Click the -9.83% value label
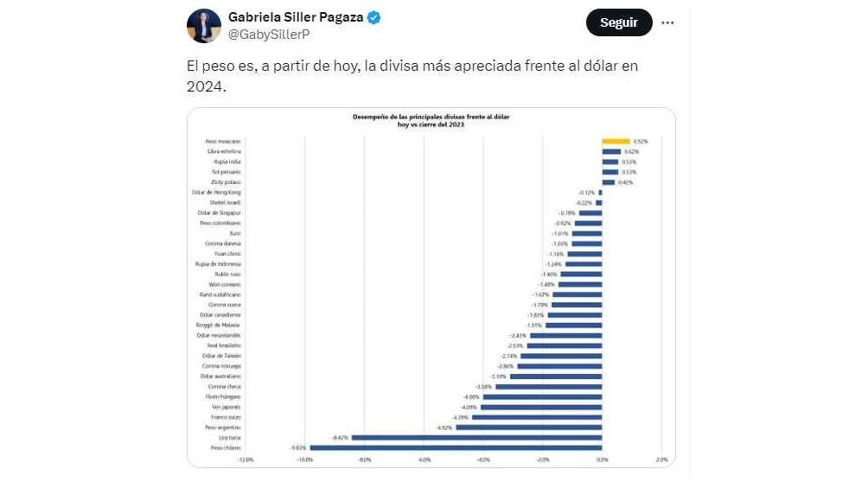868x488 pixels. [x=300, y=447]
